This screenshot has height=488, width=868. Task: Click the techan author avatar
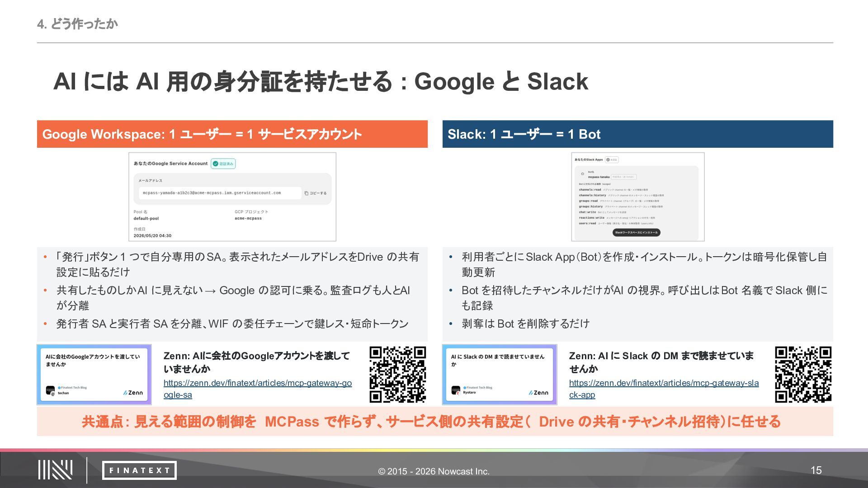pos(50,391)
